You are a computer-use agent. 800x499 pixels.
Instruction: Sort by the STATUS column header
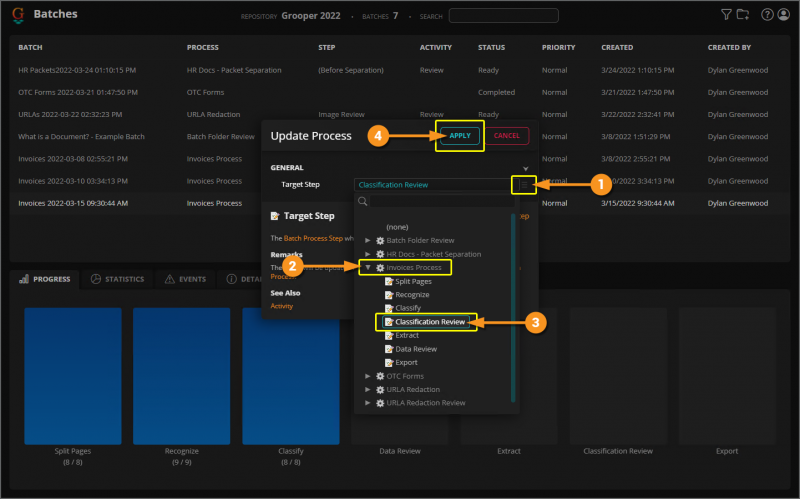(x=491, y=47)
